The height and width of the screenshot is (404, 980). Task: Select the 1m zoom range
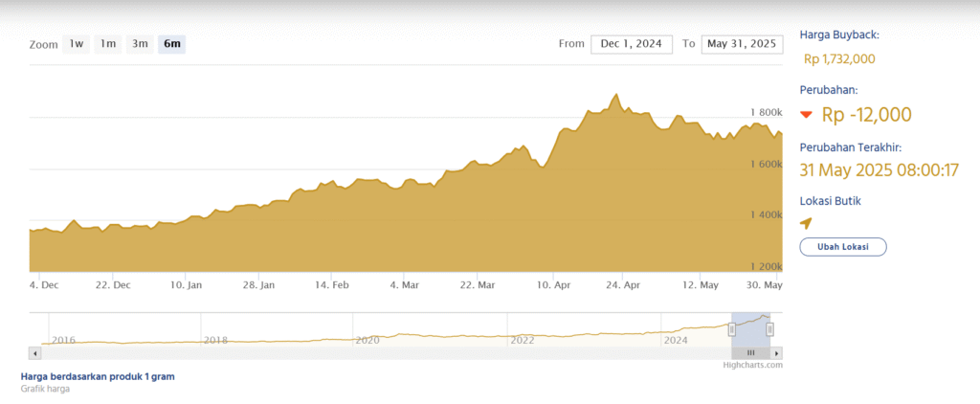(x=108, y=44)
